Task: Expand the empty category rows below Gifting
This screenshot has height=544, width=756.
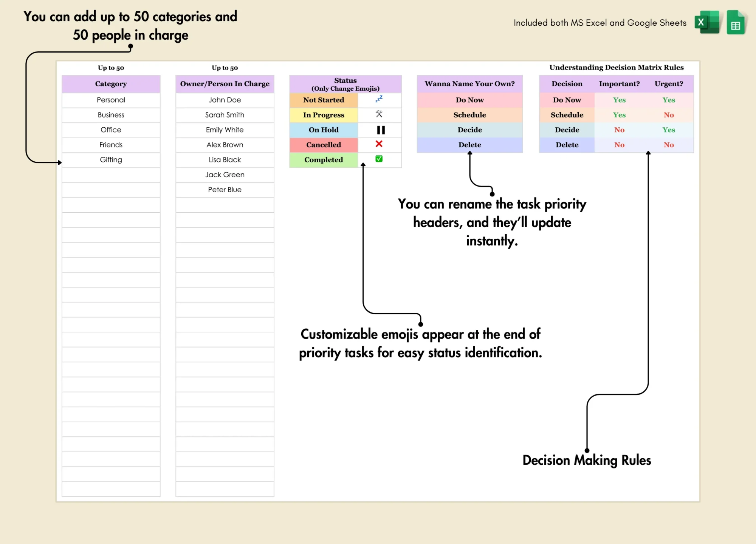Action: pos(111,175)
